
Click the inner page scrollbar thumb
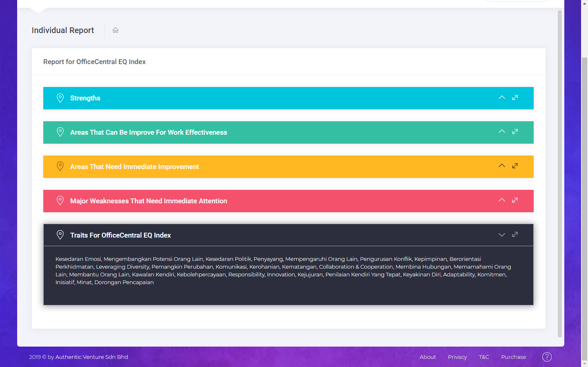pos(560,173)
